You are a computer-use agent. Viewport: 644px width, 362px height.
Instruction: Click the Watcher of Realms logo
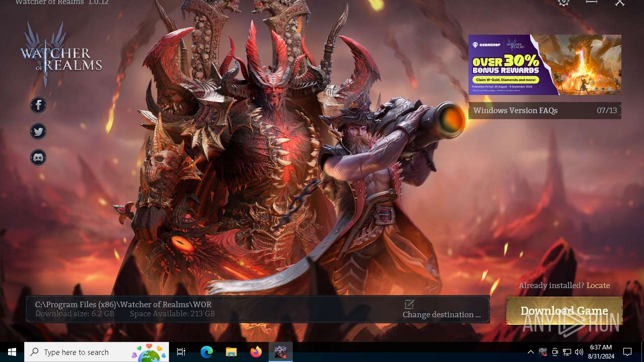point(61,54)
